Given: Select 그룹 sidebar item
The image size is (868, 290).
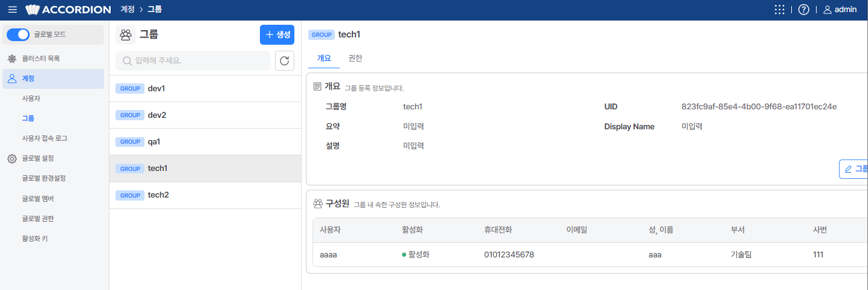Looking at the screenshot, I should pos(28,118).
